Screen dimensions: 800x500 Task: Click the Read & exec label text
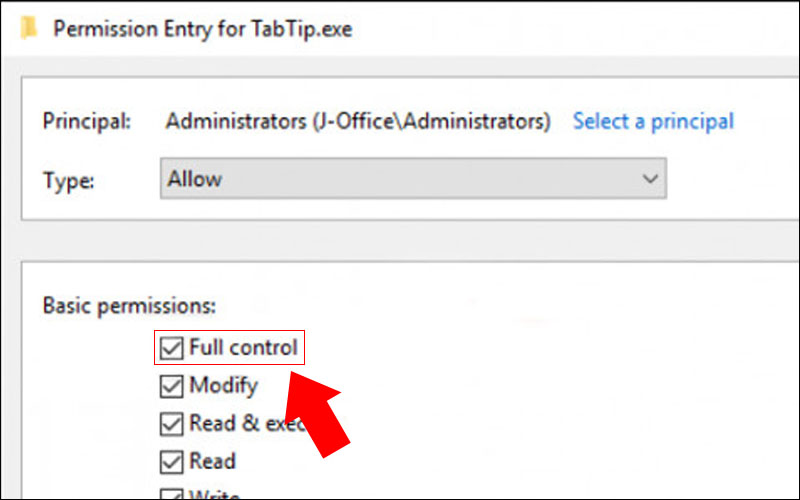tap(247, 423)
